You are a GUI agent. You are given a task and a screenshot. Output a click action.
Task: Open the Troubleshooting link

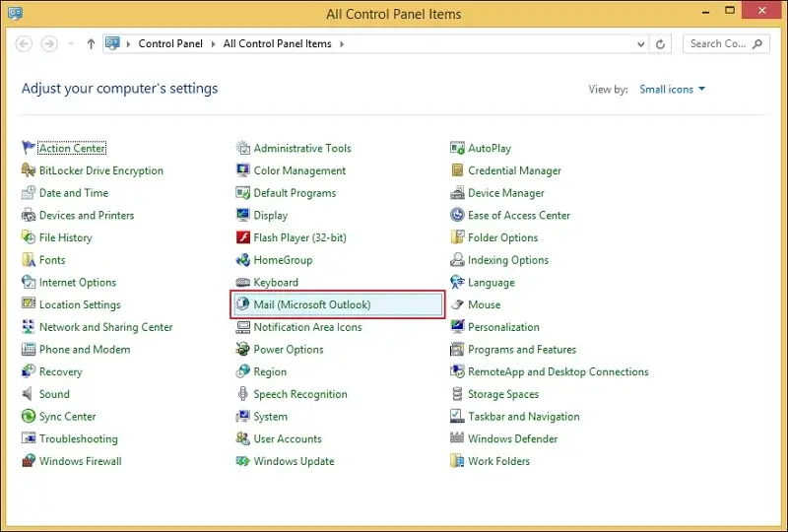pyautogui.click(x=79, y=439)
